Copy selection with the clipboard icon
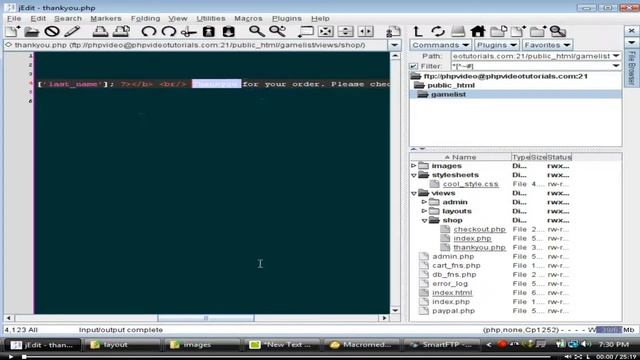The image size is (640, 360). pyautogui.click(x=209, y=31)
